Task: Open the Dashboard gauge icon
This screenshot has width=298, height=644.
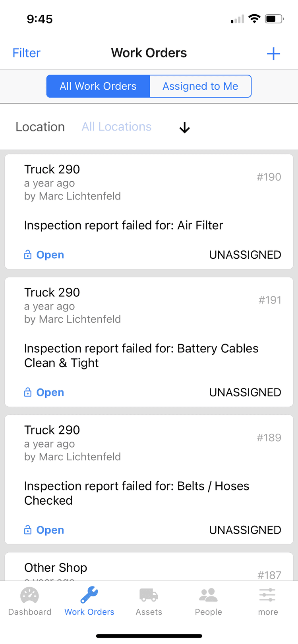Action: (x=29, y=595)
